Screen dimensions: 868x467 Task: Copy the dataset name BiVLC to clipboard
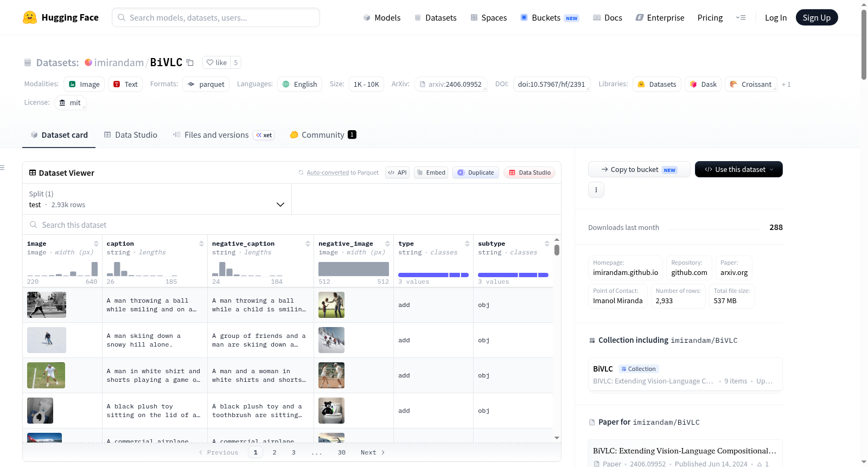point(190,62)
